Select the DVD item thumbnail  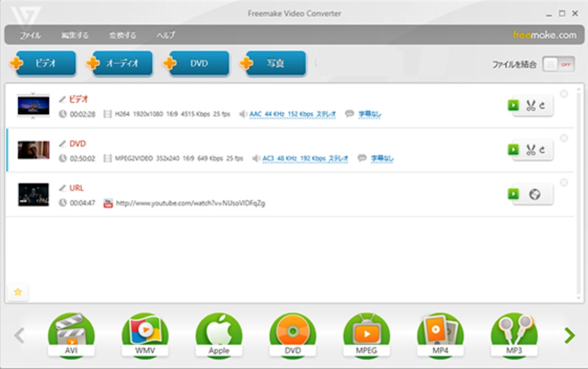[x=34, y=149]
